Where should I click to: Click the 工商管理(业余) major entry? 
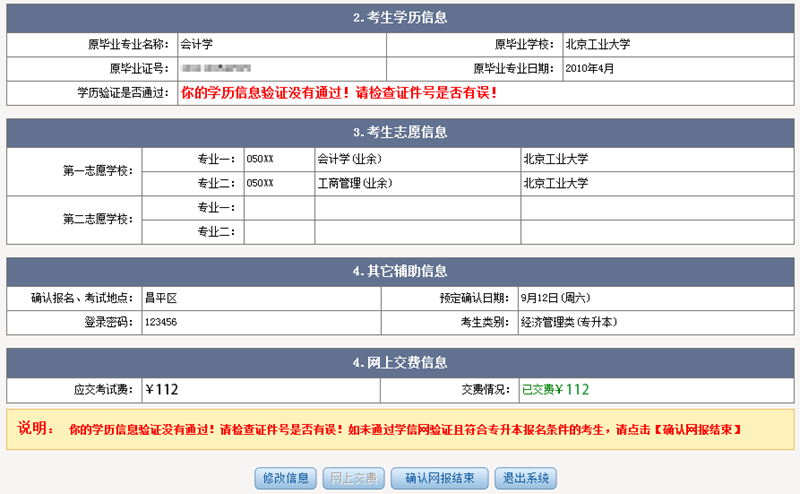(354, 183)
